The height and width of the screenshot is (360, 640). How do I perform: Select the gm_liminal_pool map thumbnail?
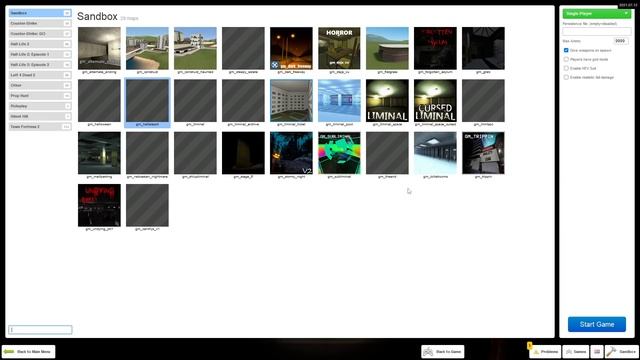click(x=339, y=101)
